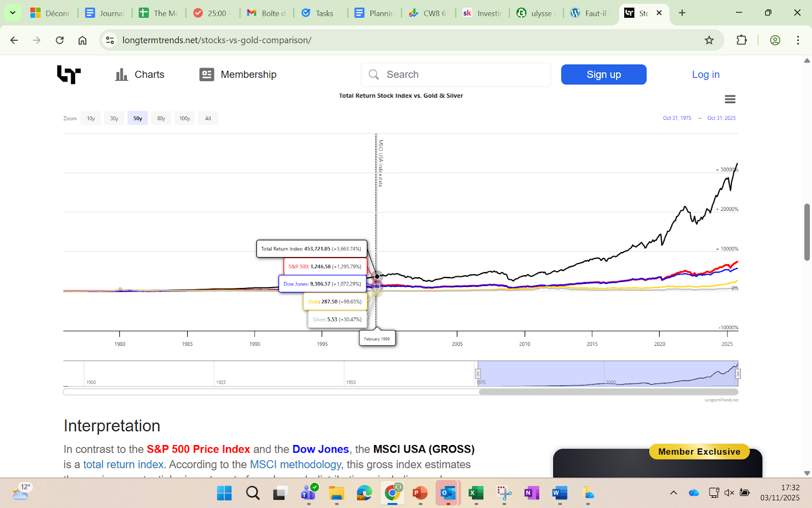Open the MSCI methodology link

coord(295,464)
